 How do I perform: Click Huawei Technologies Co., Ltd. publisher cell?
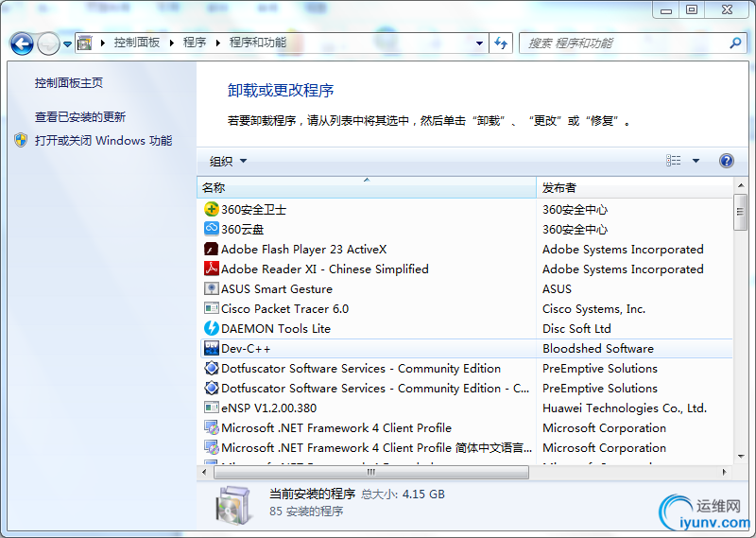(x=625, y=408)
